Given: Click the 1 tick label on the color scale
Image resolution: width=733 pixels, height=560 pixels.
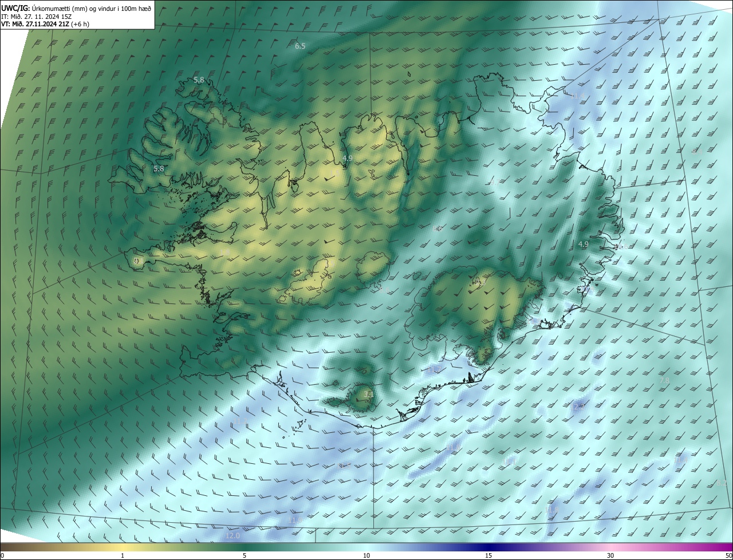Looking at the screenshot, I should click(x=123, y=555).
